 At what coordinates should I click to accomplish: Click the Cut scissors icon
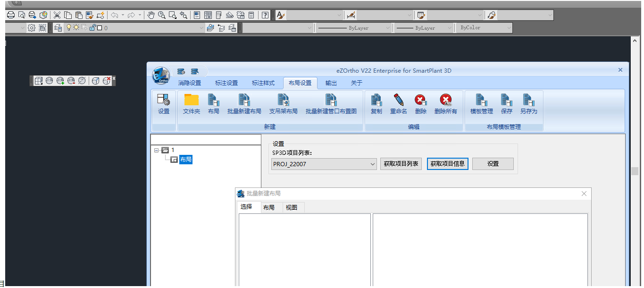pos(57,15)
